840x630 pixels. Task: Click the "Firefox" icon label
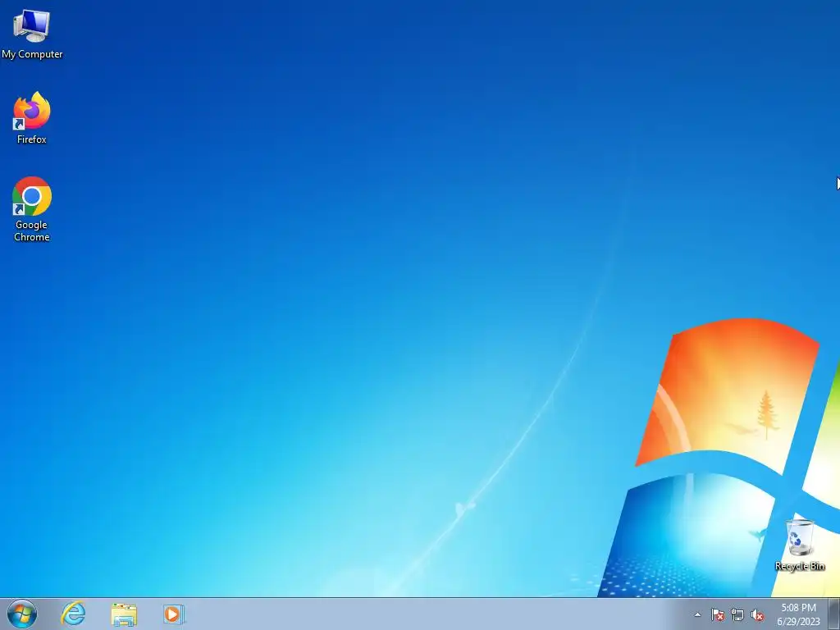point(32,139)
